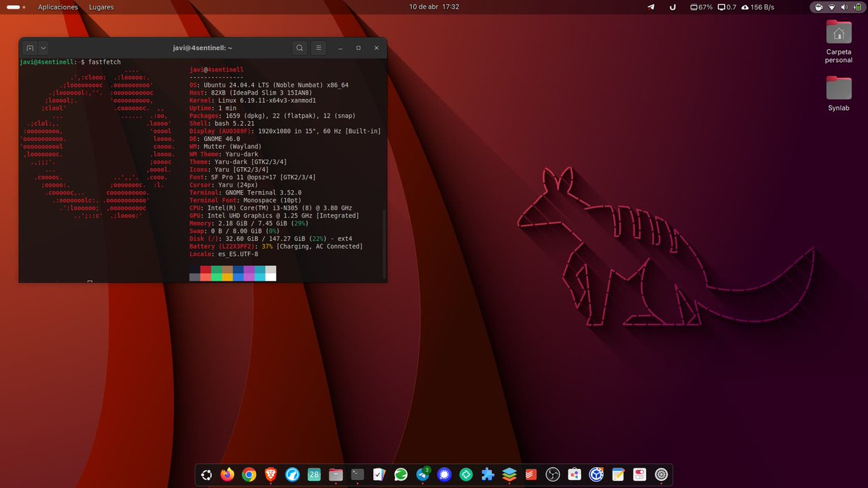
Task: Open the green swirl app in dock
Action: pyautogui.click(x=401, y=475)
